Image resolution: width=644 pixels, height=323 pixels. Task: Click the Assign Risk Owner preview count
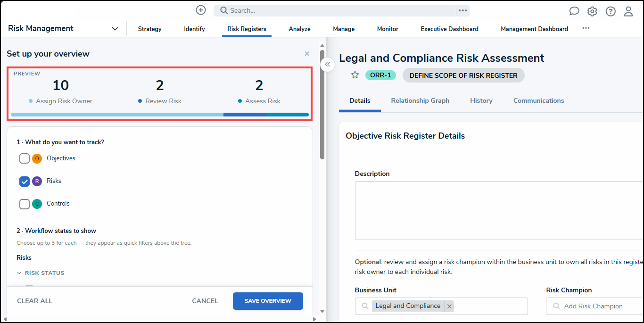(60, 85)
